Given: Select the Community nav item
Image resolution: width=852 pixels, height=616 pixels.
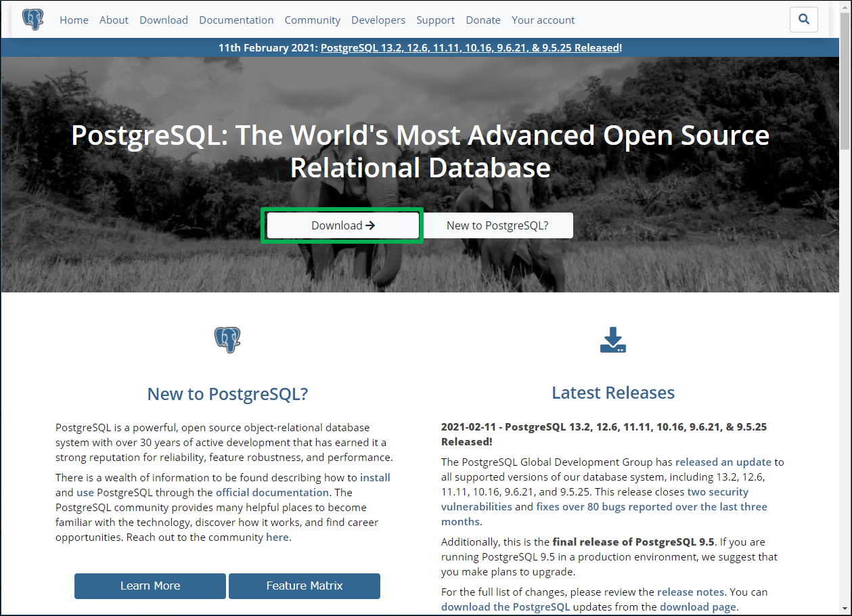Looking at the screenshot, I should click(x=313, y=20).
